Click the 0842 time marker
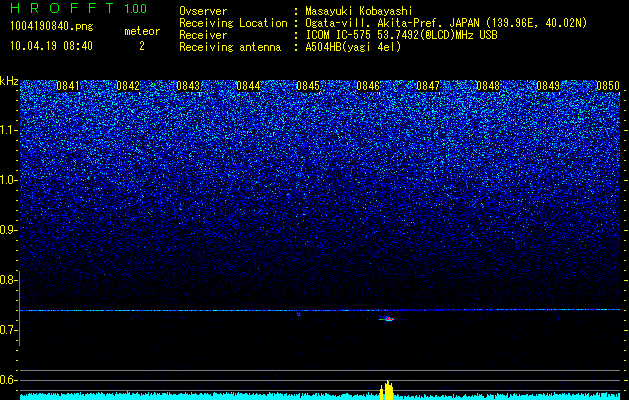 point(128,86)
